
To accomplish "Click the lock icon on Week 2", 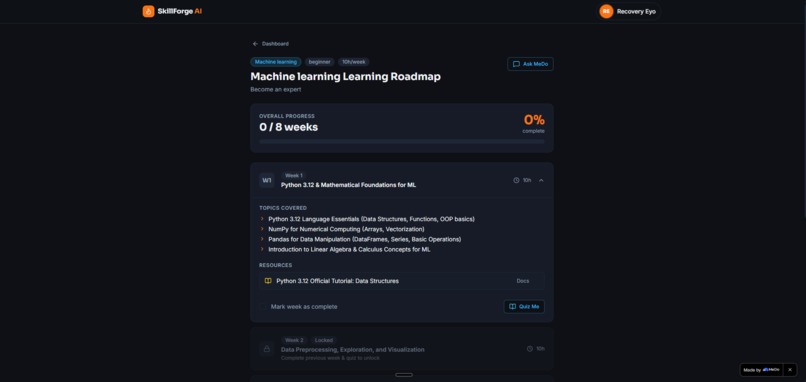I will click(x=266, y=349).
